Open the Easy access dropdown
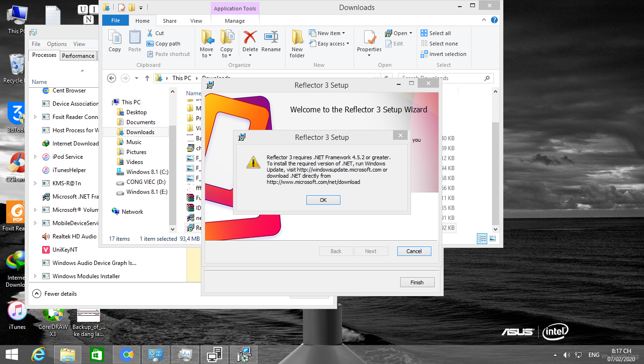Screen dimensions: 644x364 [x=329, y=44]
